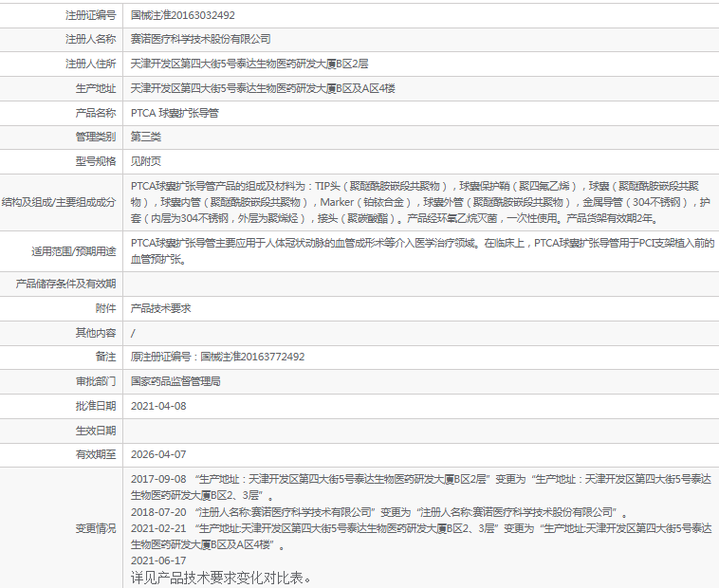
Task: Select the label 注册证编号
Action: click(90, 15)
